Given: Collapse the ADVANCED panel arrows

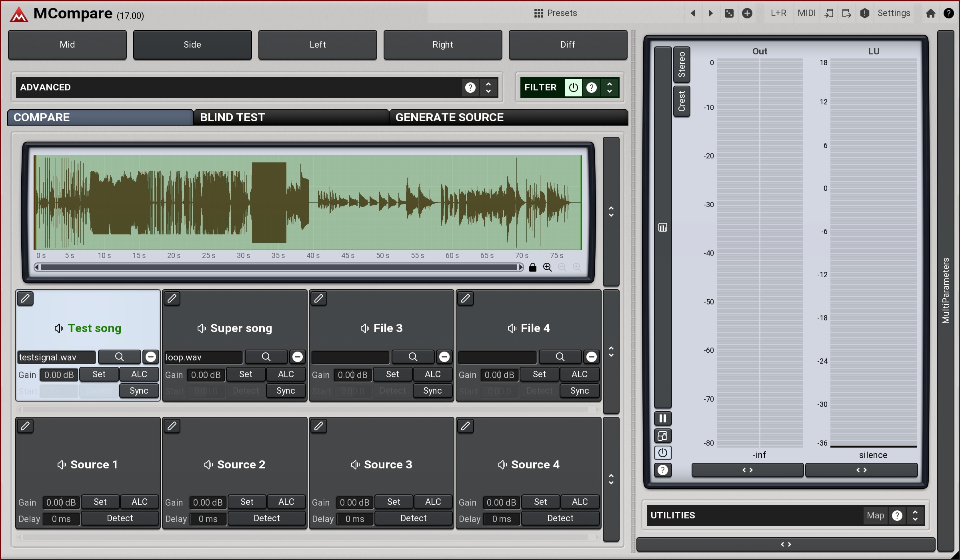Looking at the screenshot, I should tap(488, 87).
